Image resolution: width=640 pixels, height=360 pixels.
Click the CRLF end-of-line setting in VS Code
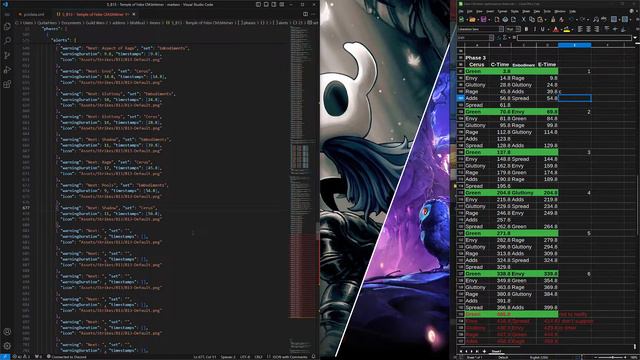pyautogui.click(x=258, y=357)
